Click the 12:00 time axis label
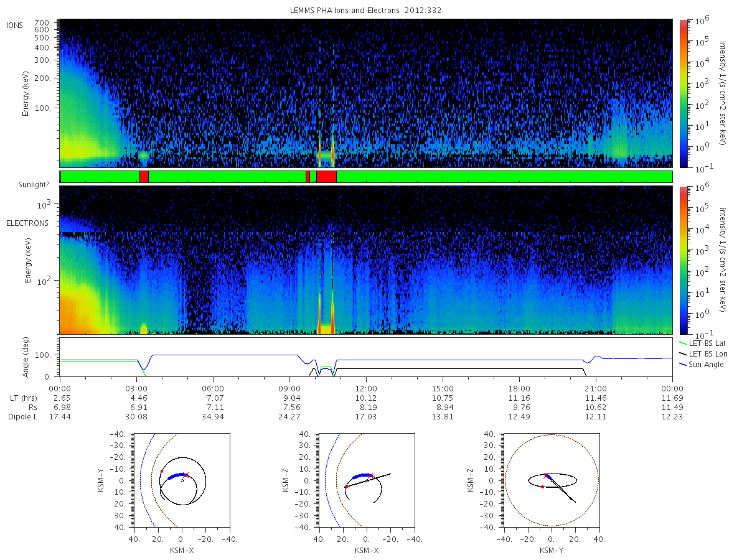The image size is (747, 560). coord(366,388)
